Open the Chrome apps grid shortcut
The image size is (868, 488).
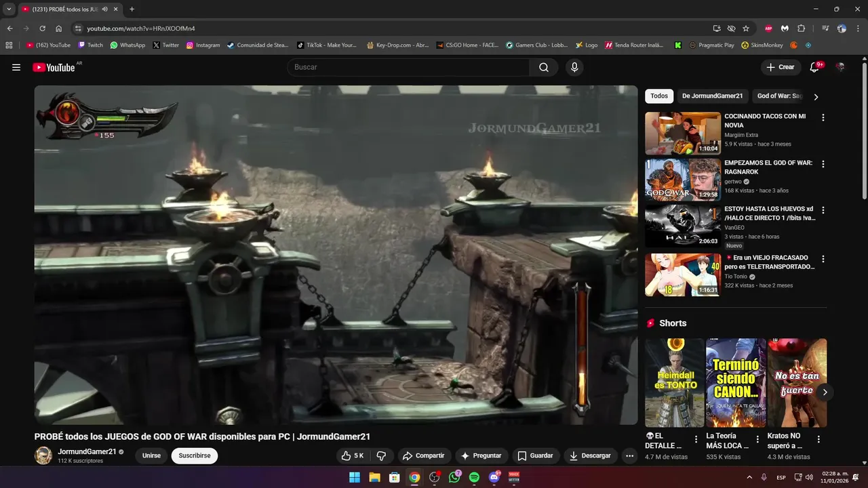(x=9, y=45)
